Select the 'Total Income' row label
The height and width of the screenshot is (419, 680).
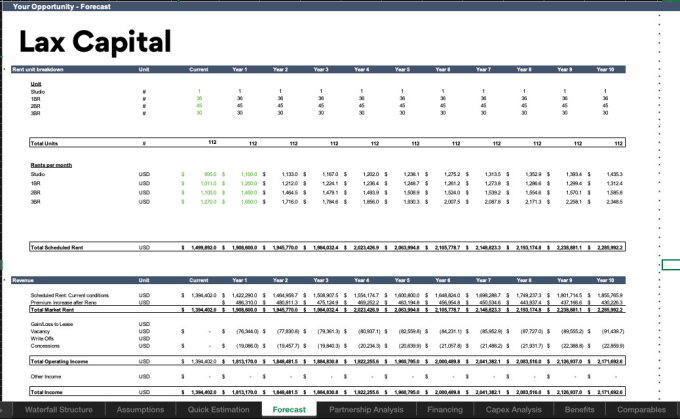coord(46,392)
